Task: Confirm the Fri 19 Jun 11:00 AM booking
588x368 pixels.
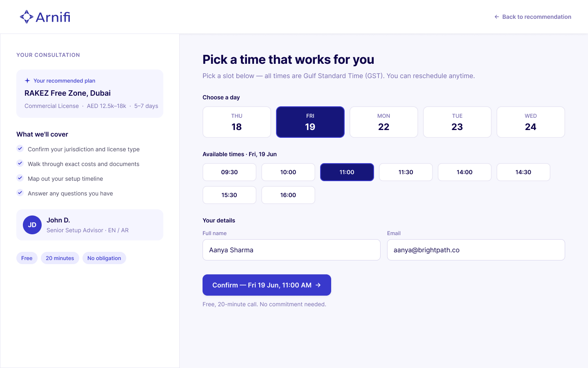Action: [x=267, y=285]
